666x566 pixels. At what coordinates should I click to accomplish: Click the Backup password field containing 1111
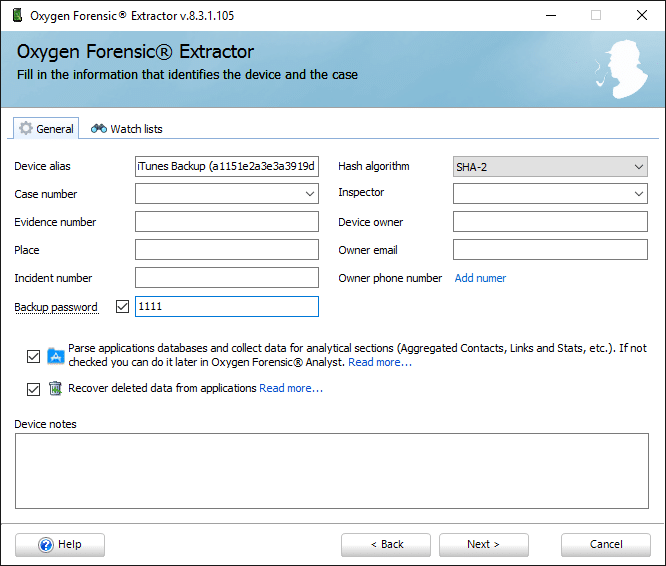(x=227, y=306)
